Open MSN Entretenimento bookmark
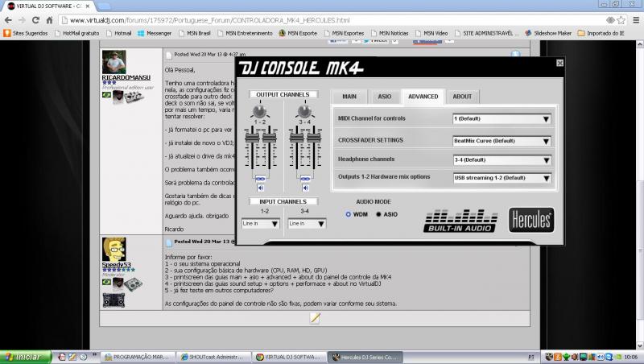The image size is (644, 364). pos(245,33)
